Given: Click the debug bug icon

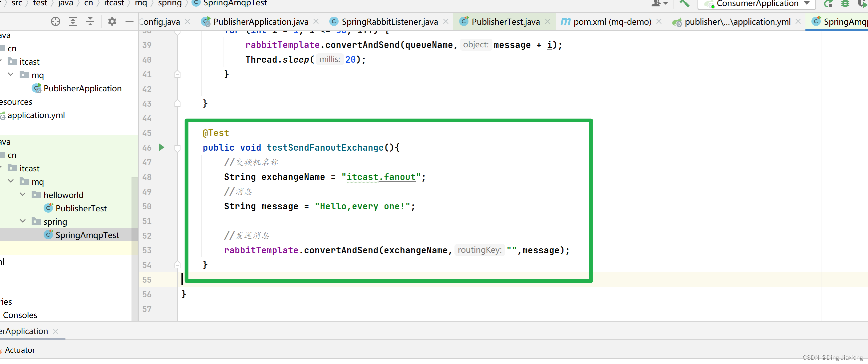Looking at the screenshot, I should [x=845, y=4].
